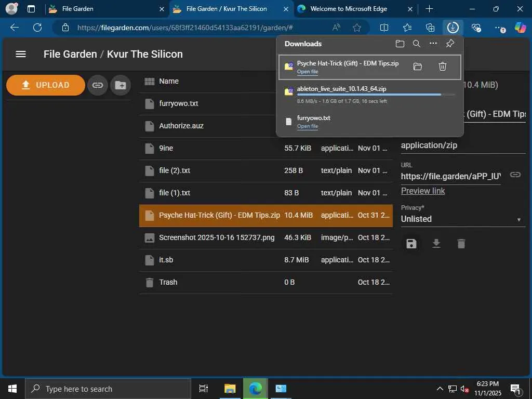
Task: Open more options in Downloads panel
Action: pos(433,44)
